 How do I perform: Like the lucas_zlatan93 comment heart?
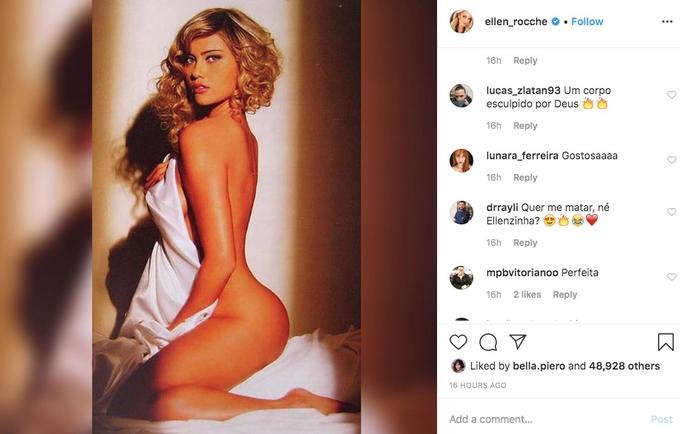point(671,95)
